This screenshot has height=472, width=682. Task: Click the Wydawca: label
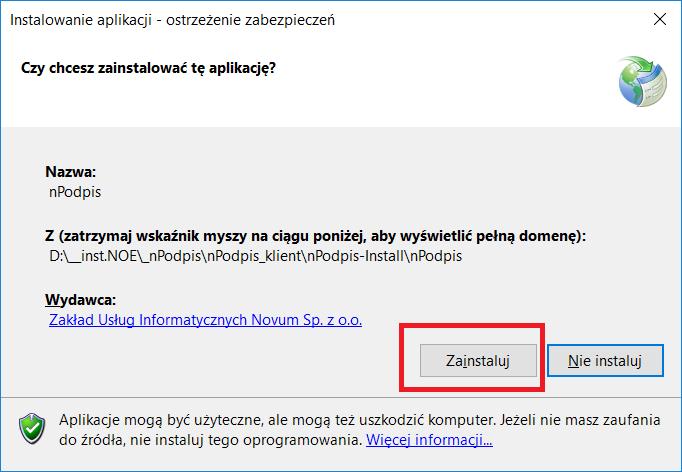point(80,300)
